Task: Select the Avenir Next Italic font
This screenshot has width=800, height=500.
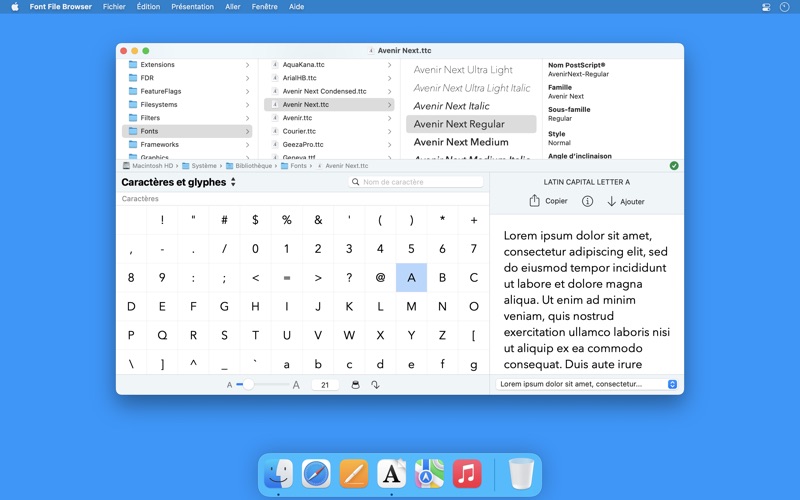Action: [452, 106]
